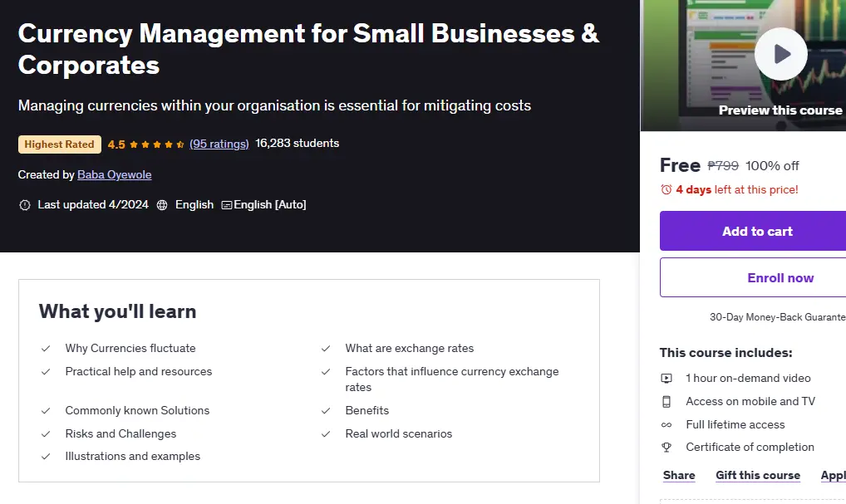This screenshot has width=846, height=504.
Task: Click Gift this course
Action: pyautogui.click(x=758, y=476)
